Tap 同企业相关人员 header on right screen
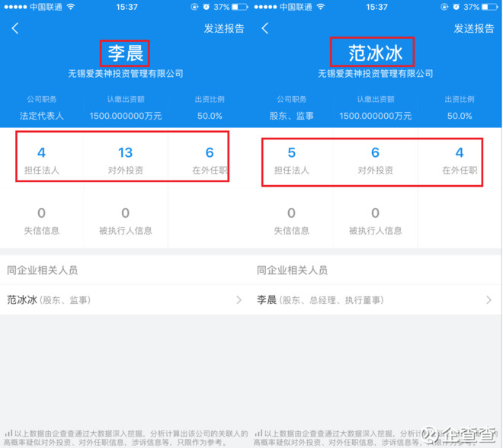Screen dimensions: 503x448 292,270
